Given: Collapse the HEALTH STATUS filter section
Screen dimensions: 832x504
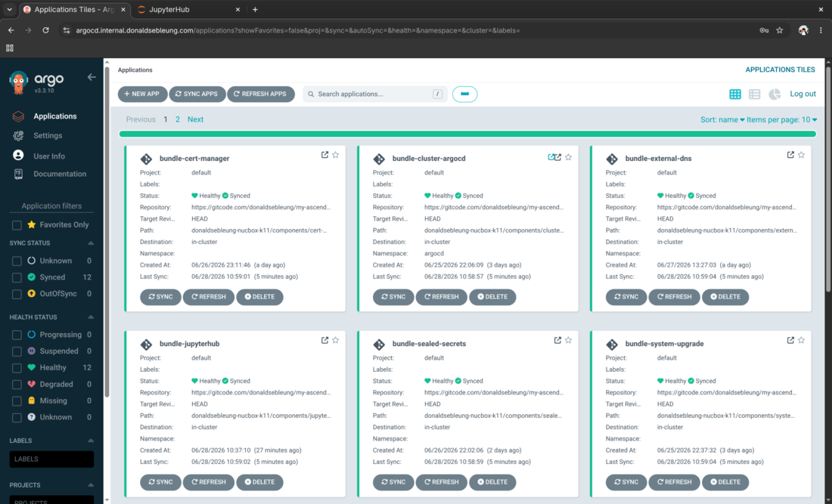Looking at the screenshot, I should [x=91, y=317].
